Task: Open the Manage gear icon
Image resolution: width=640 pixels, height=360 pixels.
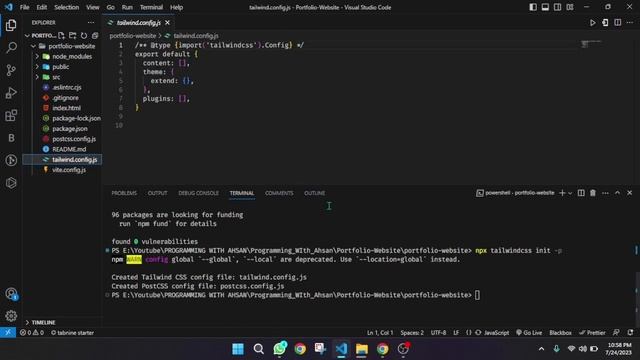Action: (x=11, y=316)
